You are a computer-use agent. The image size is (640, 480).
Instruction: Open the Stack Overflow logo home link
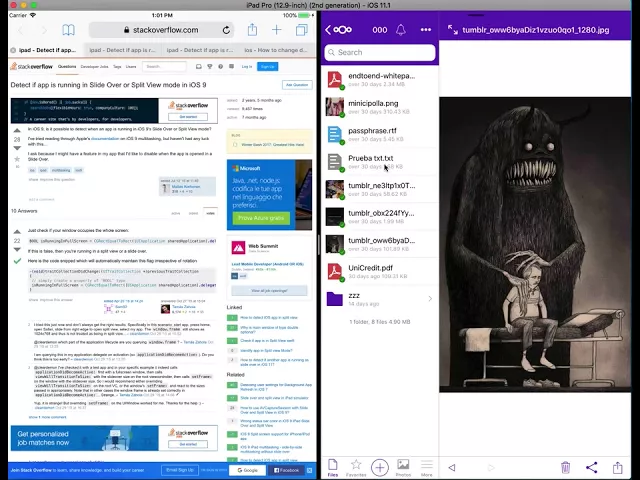(32, 66)
